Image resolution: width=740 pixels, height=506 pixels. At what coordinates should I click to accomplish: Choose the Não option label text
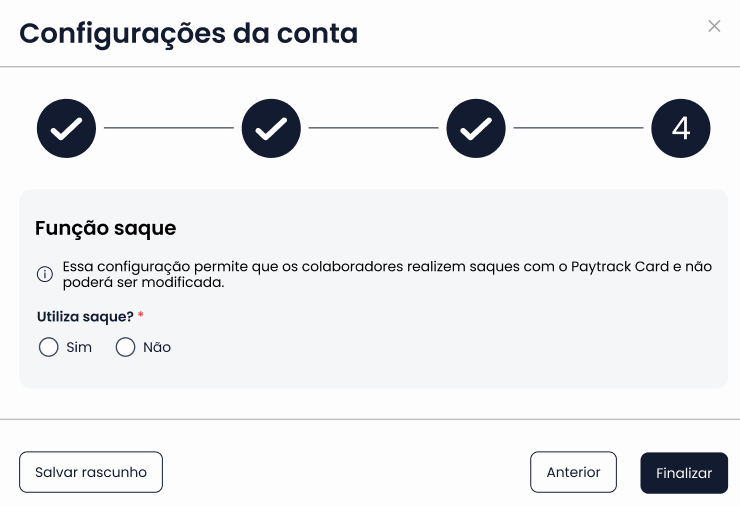157,347
